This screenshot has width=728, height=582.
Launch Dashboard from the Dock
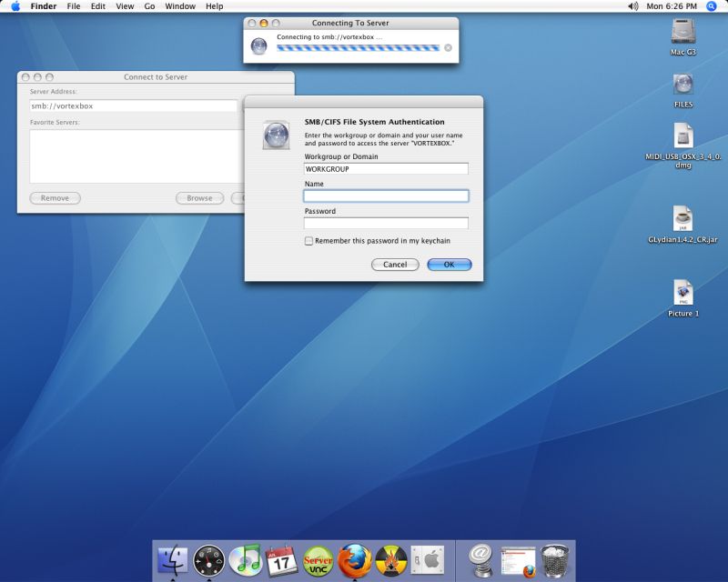click(209, 560)
